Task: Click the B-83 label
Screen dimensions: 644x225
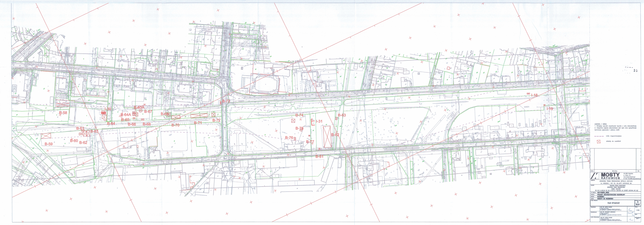Action: (342, 115)
